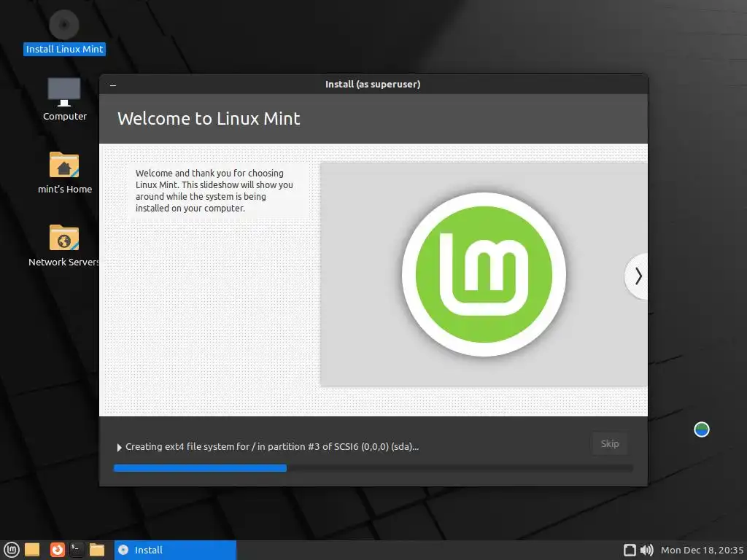Screen dimensions: 747x560
Task: Click the Skip button in the installer
Action: click(610, 444)
